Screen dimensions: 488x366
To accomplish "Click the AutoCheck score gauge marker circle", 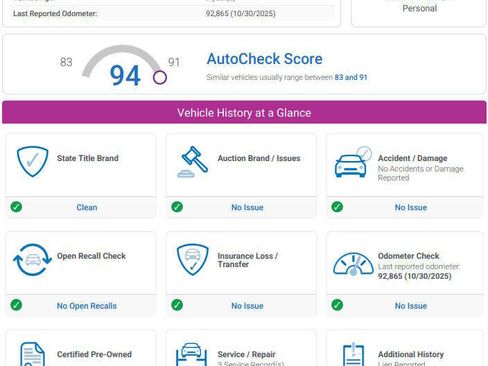I will (160, 77).
